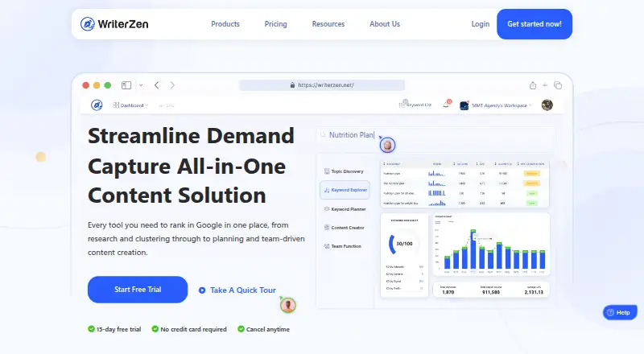Click the avatar cursor near Quick Tour
Screen dimensions: 644x354
coord(288,305)
